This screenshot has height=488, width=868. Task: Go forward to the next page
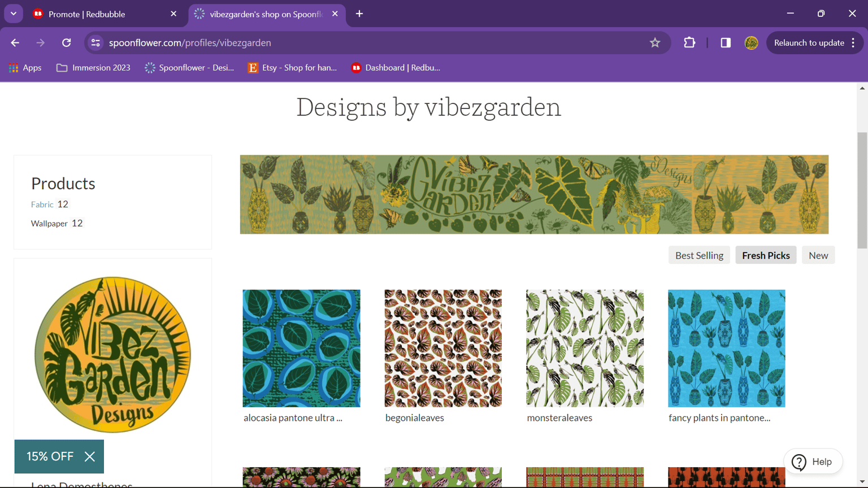pyautogui.click(x=41, y=43)
